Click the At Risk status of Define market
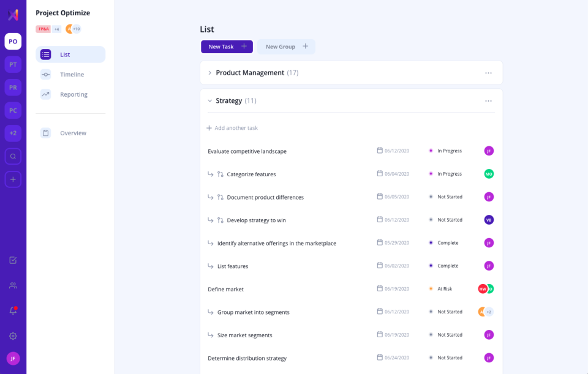588x374 pixels. click(444, 289)
